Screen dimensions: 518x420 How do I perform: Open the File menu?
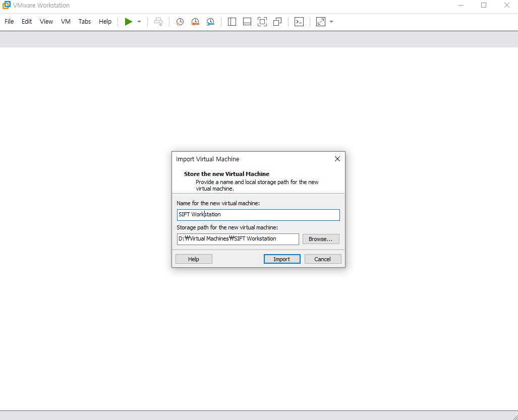9,22
